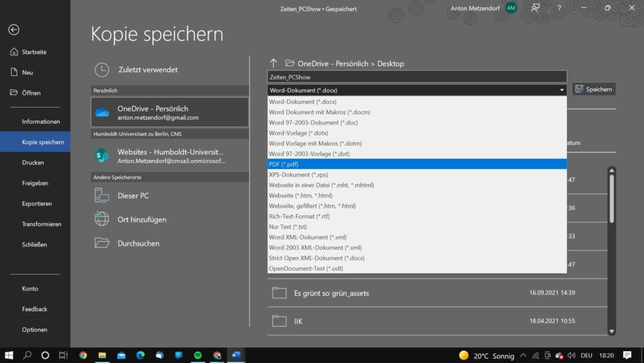
Task: Open File Explorer from taskbar
Action: click(102, 355)
